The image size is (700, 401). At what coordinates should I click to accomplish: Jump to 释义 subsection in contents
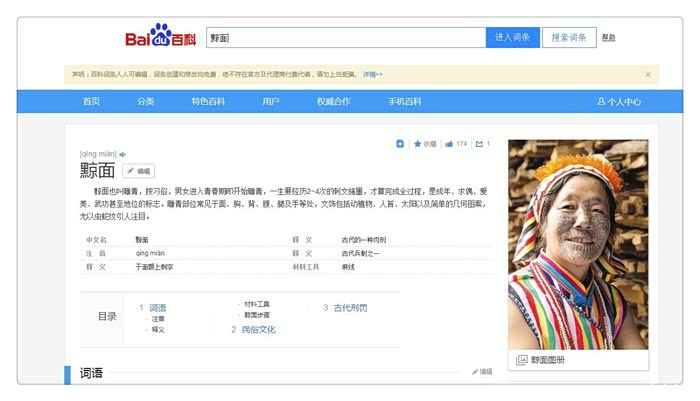pyautogui.click(x=158, y=330)
